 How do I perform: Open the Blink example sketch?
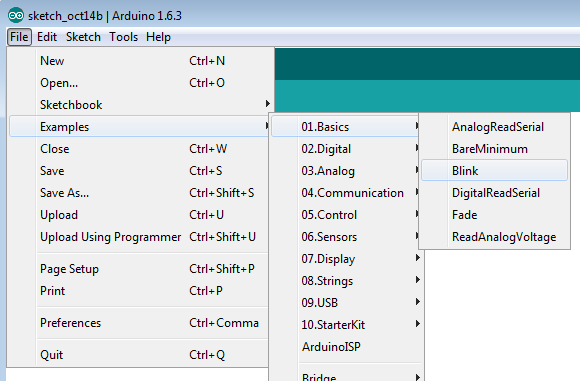coord(494,171)
